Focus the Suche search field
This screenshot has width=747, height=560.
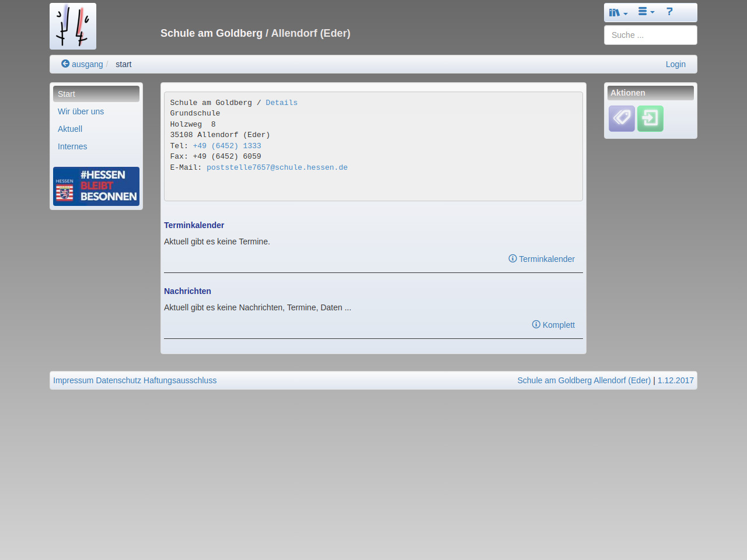point(650,35)
